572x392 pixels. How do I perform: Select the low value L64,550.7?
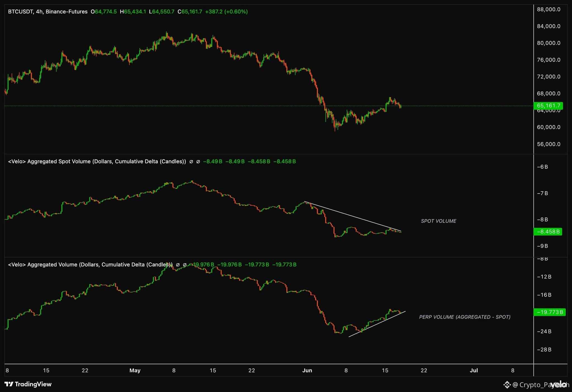click(162, 12)
